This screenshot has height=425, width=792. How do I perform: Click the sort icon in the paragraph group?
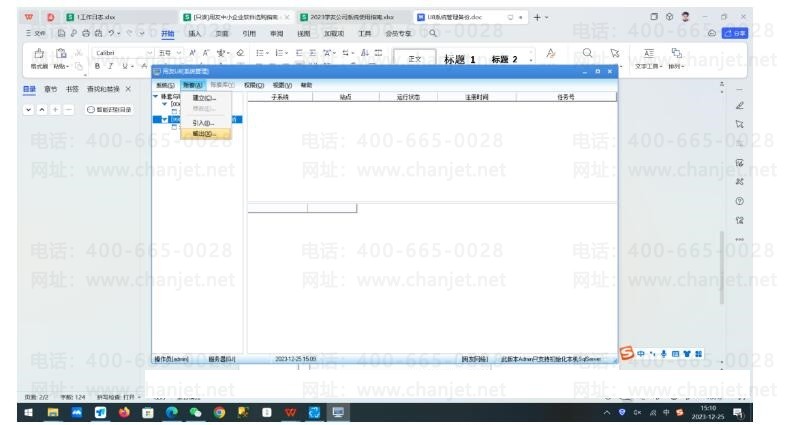point(365,53)
